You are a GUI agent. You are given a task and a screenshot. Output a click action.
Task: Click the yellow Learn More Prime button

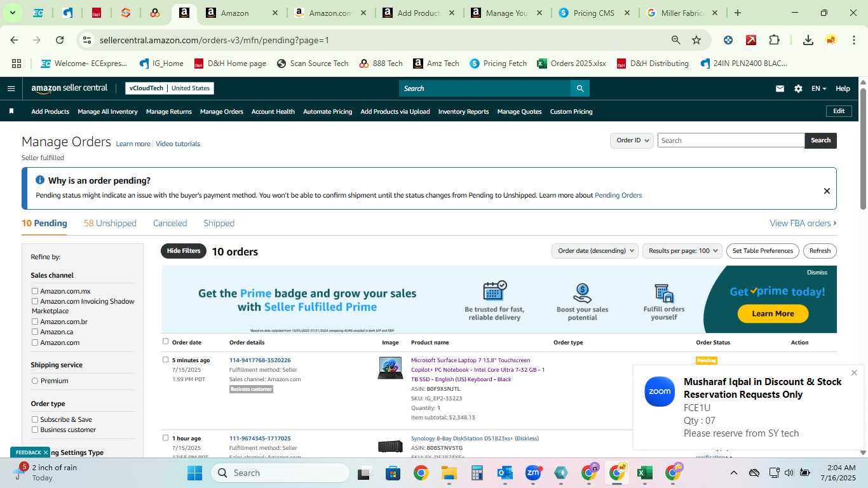click(x=773, y=313)
